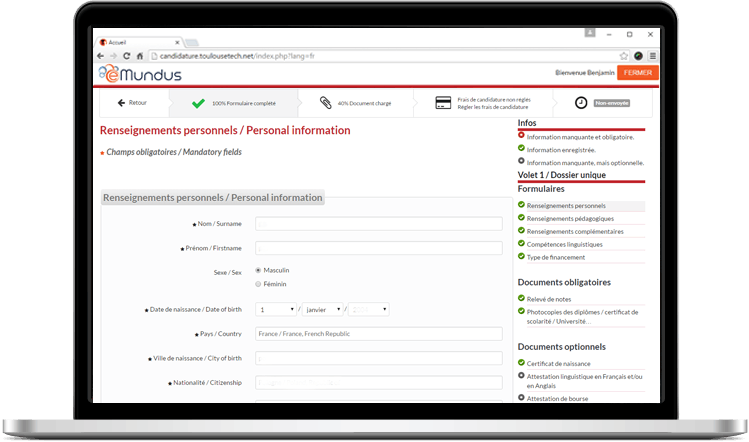Click the green checkmark form-complete icon
The height and width of the screenshot is (442, 749).
click(x=198, y=103)
